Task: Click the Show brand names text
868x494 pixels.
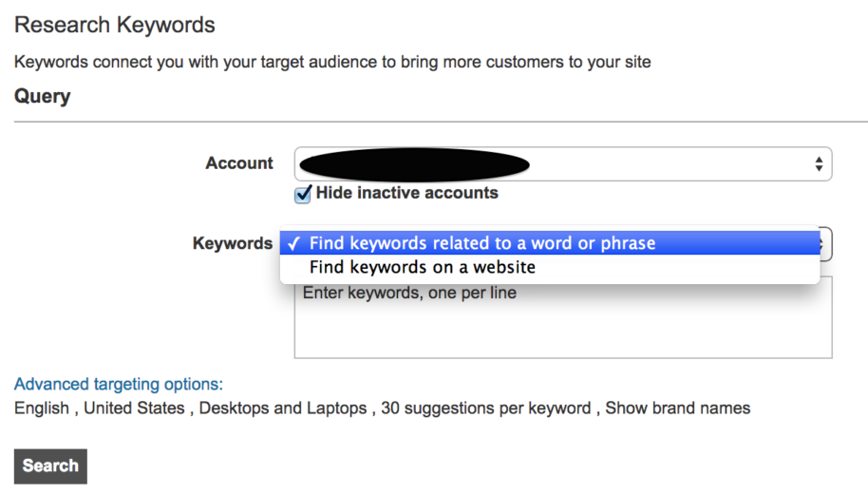Action: [x=677, y=408]
